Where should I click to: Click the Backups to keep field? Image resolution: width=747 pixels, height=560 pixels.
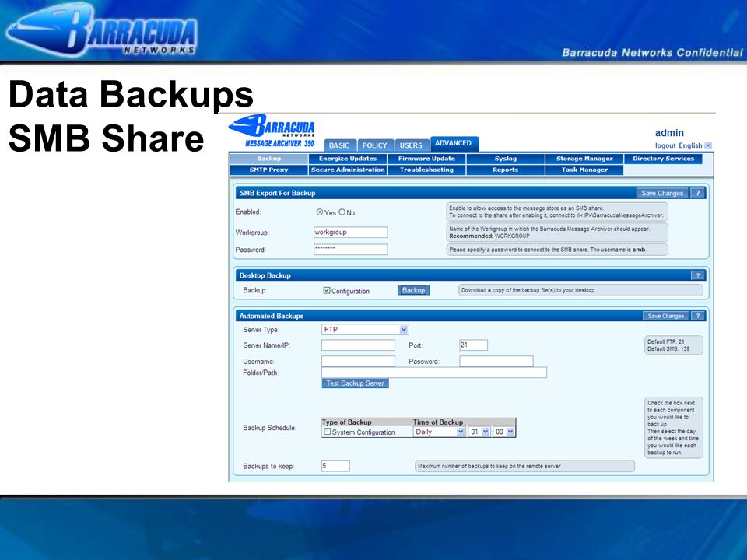coord(335,466)
